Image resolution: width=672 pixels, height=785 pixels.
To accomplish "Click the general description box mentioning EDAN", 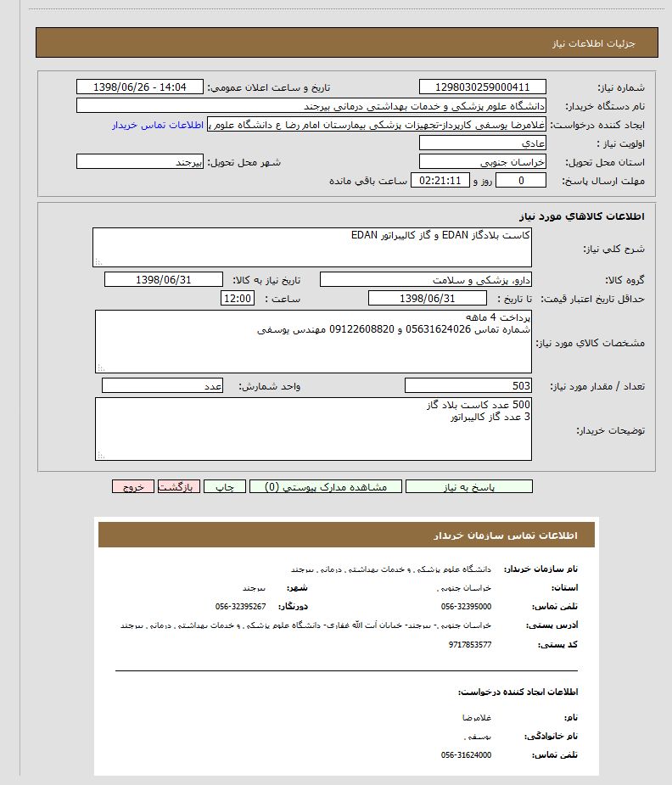I will 311,247.
